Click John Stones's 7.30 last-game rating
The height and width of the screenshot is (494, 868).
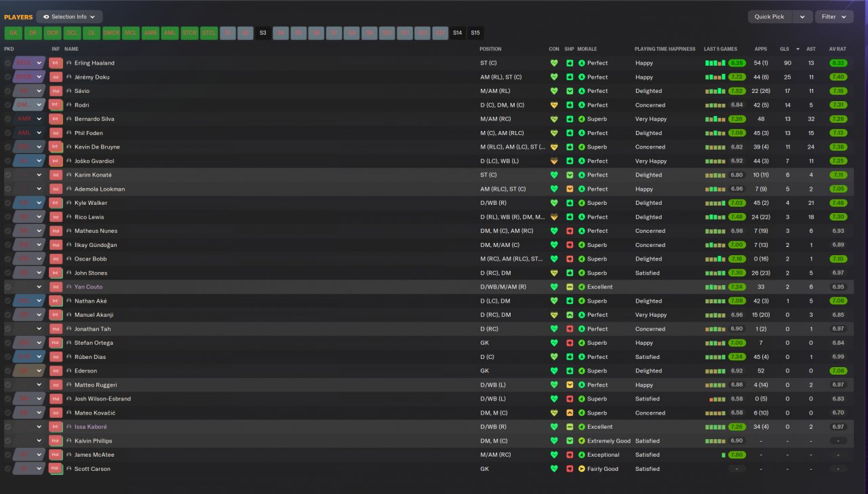[x=737, y=273]
